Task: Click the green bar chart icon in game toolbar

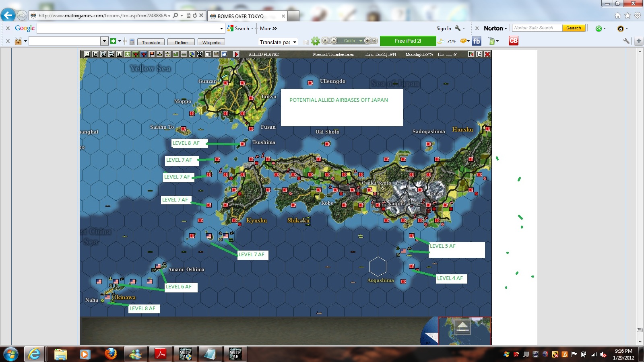Action: 176,54
